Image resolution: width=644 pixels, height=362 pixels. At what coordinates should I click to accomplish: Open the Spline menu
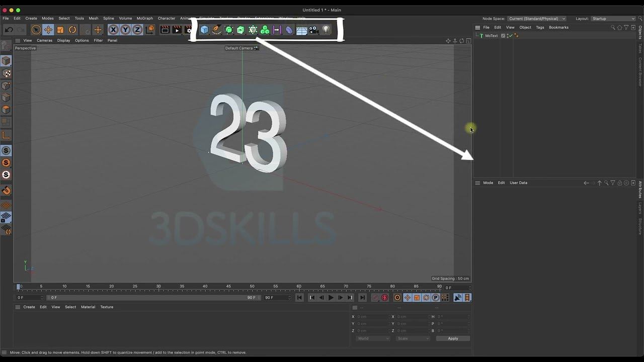(109, 19)
